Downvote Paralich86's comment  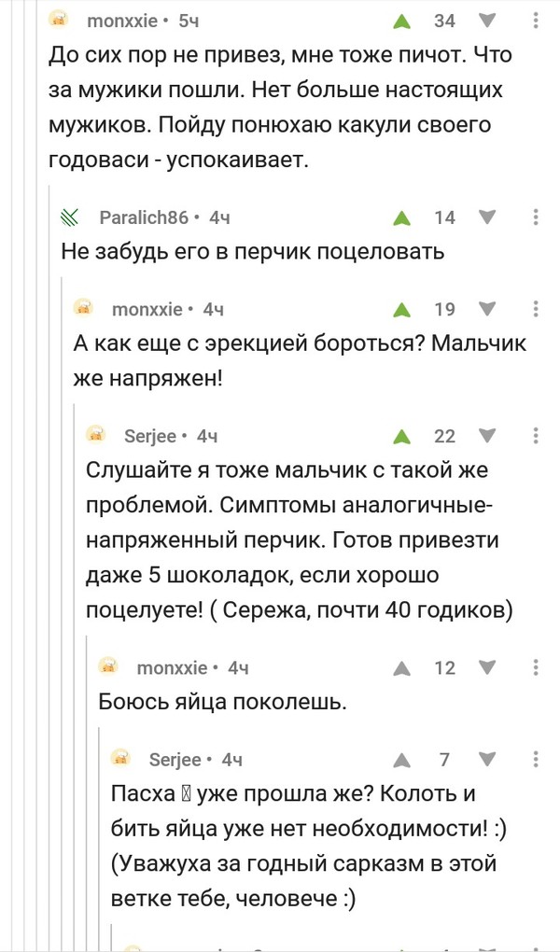pos(487,217)
